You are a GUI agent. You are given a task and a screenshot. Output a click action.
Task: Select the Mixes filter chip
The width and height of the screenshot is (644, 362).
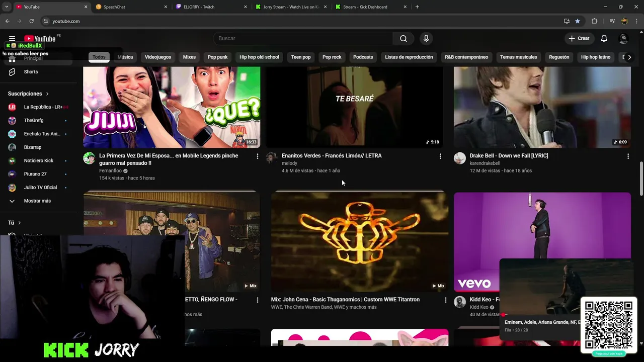189,57
